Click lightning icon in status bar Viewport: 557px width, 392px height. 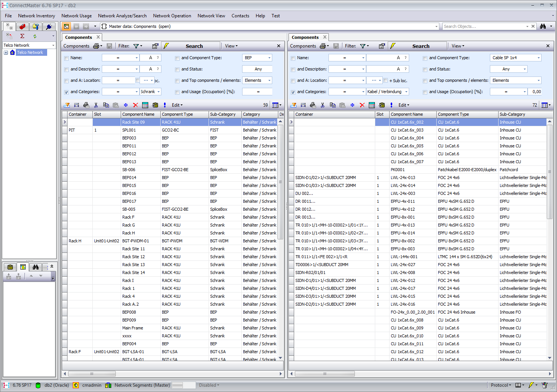pos(531,385)
